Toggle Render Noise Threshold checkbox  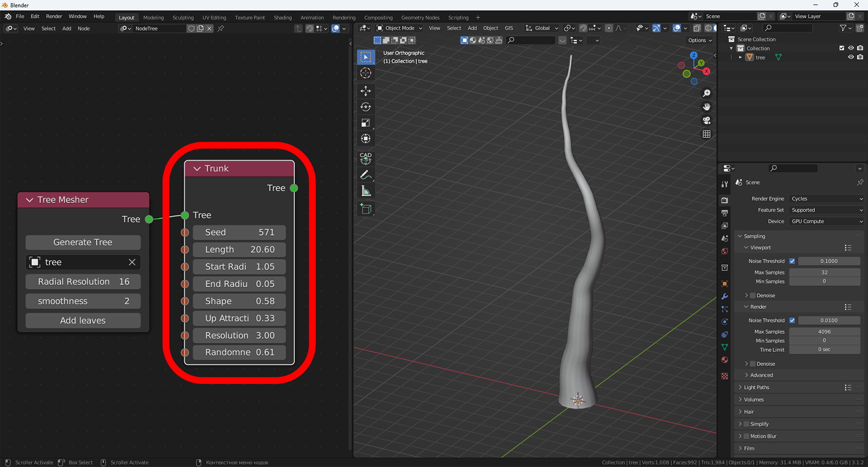pyautogui.click(x=792, y=320)
